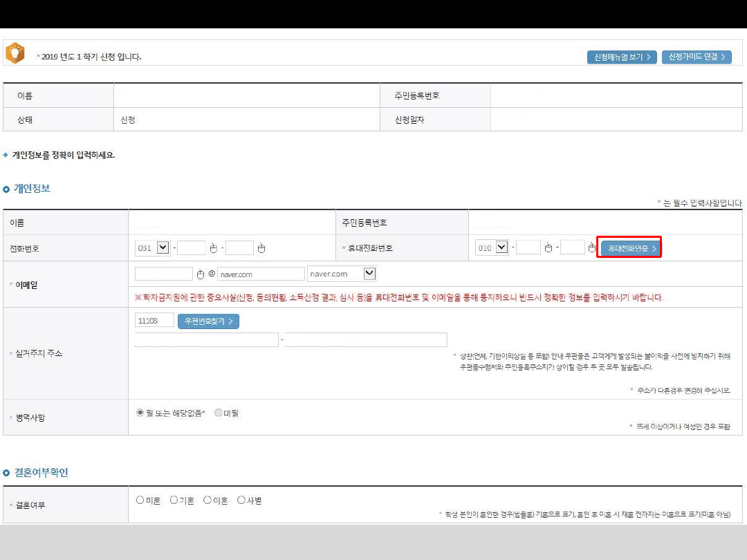This screenshot has width=747, height=560.
Task: Open 신청가이드 연결 link
Action: pos(697,57)
